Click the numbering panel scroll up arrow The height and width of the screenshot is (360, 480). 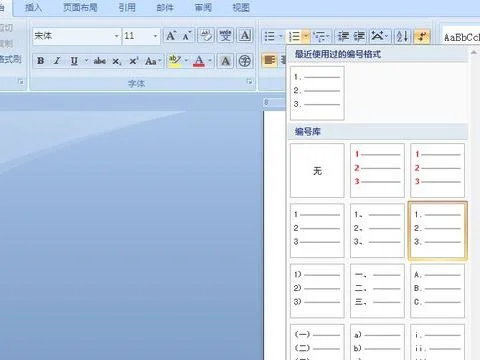(473, 52)
